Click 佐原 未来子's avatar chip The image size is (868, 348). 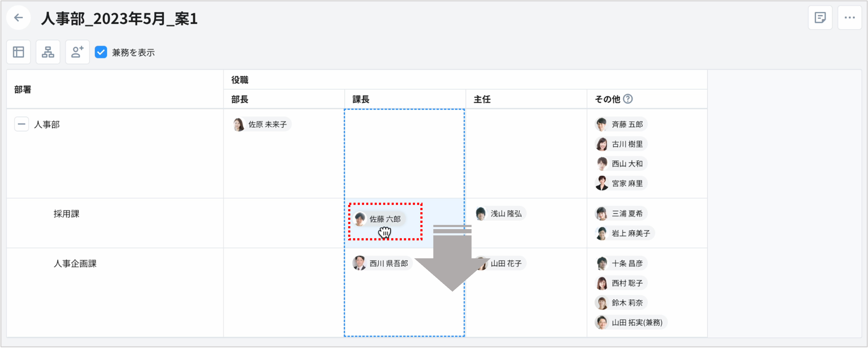point(262,124)
